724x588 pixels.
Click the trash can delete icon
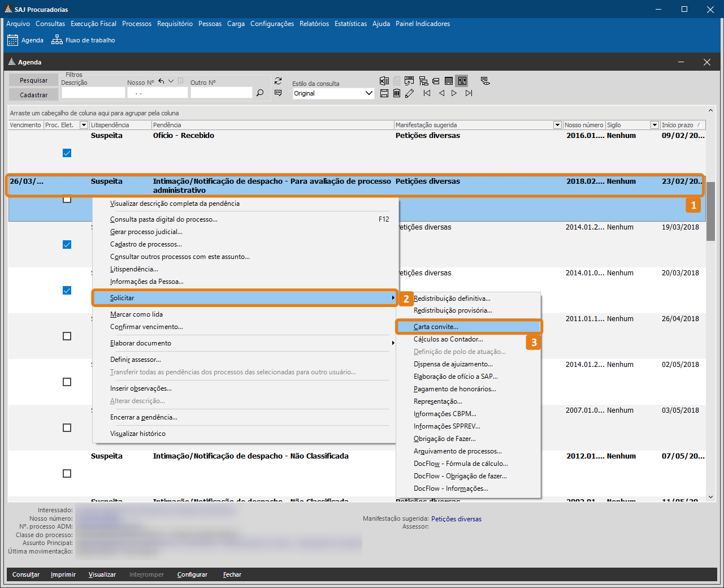[x=397, y=93]
